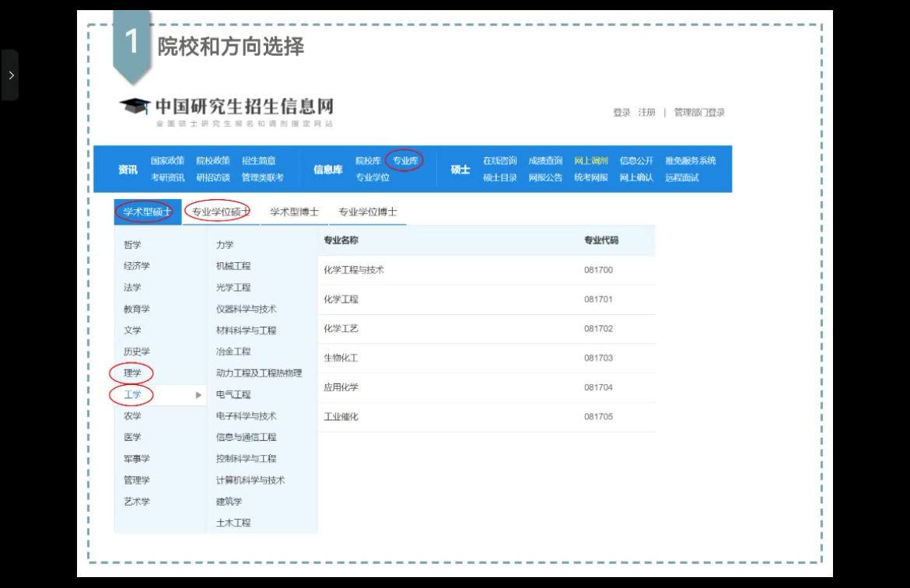Click the 登录 link
This screenshot has height=588, width=910.
coord(621,113)
